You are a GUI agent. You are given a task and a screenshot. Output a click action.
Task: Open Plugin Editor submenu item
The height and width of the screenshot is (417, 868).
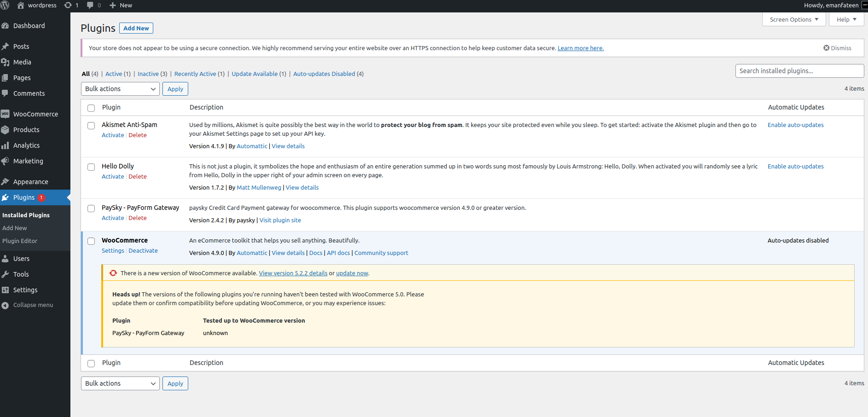(x=20, y=241)
